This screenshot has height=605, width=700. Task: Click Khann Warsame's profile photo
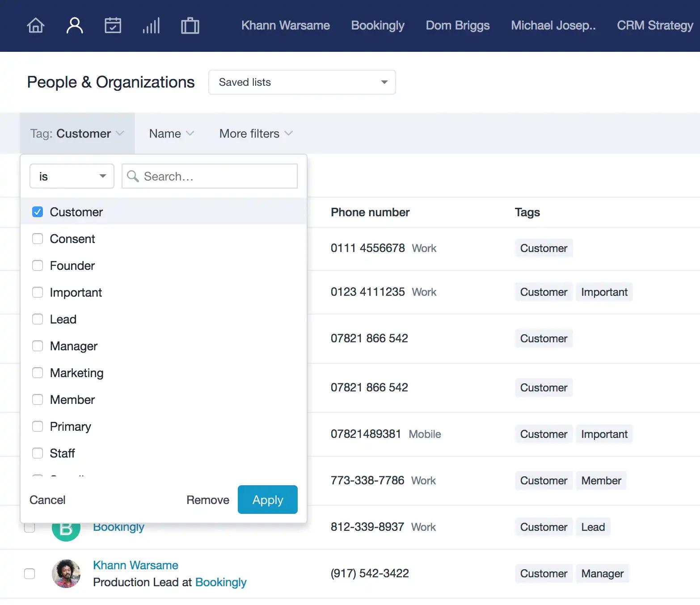point(66,574)
